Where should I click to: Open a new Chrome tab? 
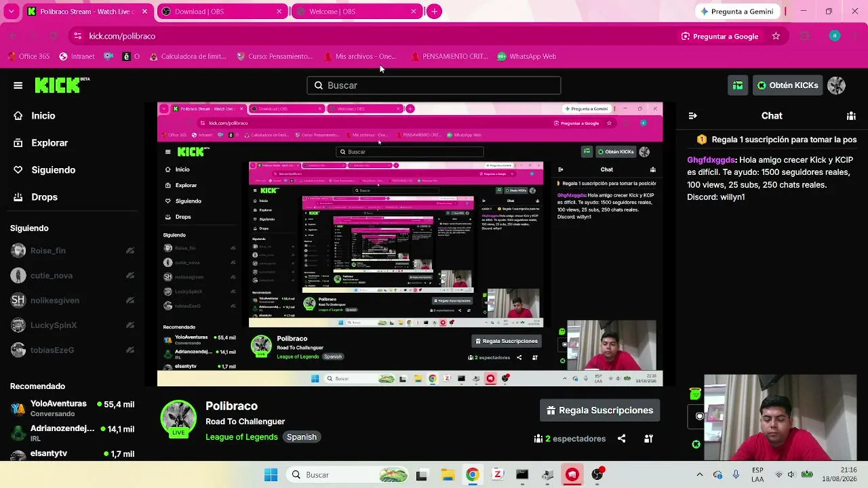(435, 12)
